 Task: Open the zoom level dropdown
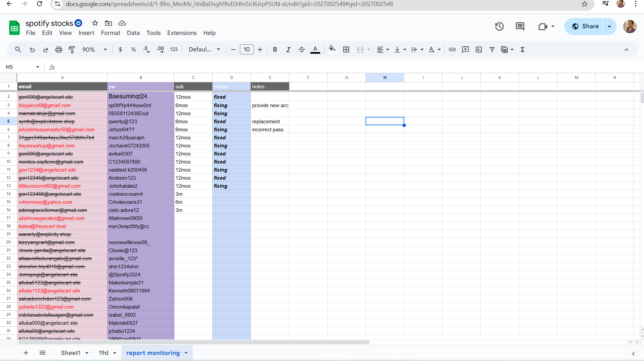tap(94, 50)
